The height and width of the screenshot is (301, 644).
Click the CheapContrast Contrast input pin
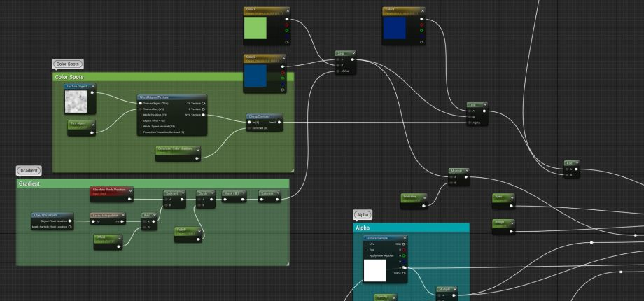[249, 128]
